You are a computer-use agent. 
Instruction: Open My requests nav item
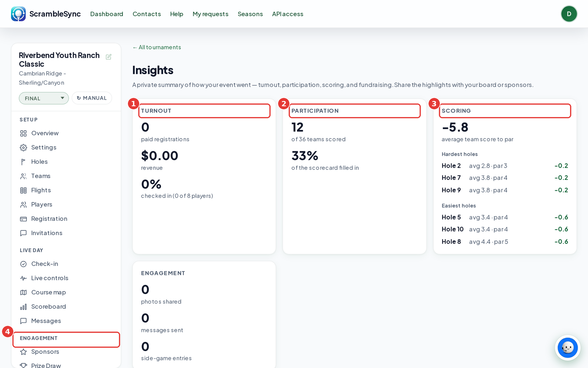pos(211,14)
